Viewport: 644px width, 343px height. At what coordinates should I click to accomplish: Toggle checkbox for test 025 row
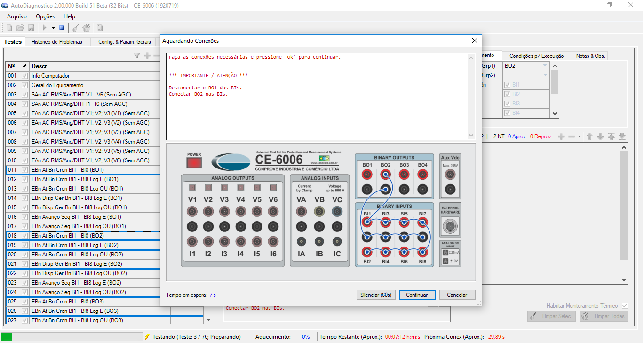[x=25, y=302]
